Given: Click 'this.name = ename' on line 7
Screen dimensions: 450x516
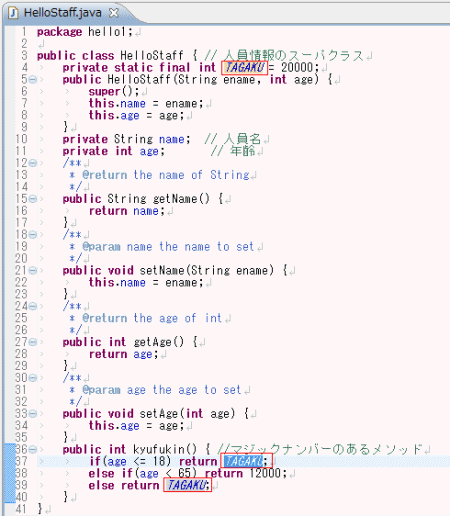Looking at the screenshot, I should pyautogui.click(x=146, y=103).
